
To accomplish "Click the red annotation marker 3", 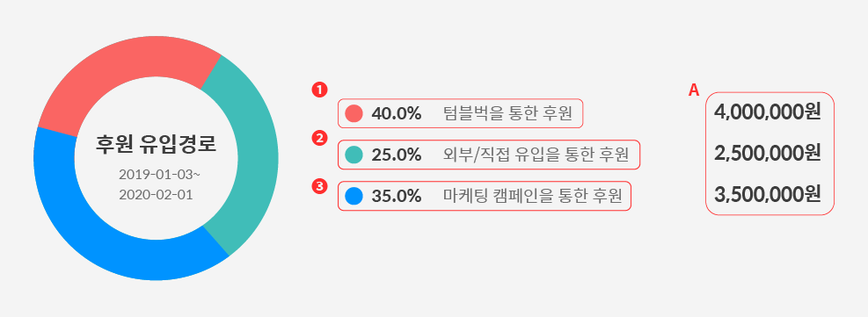I will coord(320,187).
